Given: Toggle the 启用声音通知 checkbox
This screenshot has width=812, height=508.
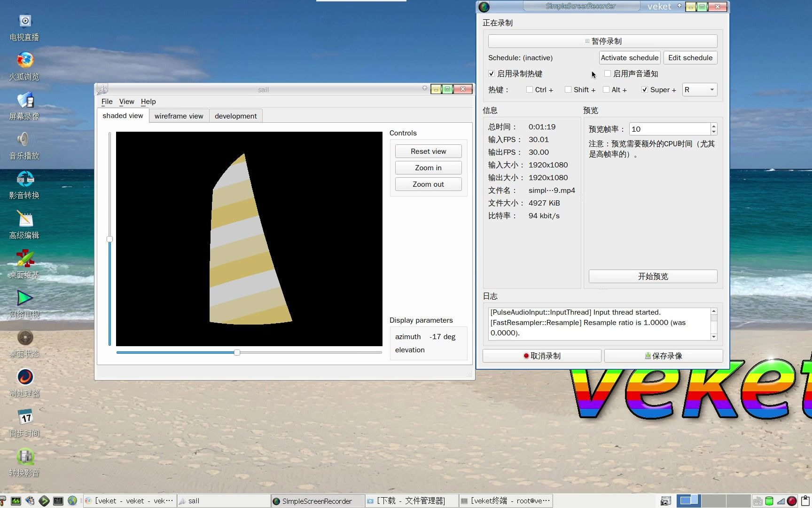Looking at the screenshot, I should coord(608,74).
